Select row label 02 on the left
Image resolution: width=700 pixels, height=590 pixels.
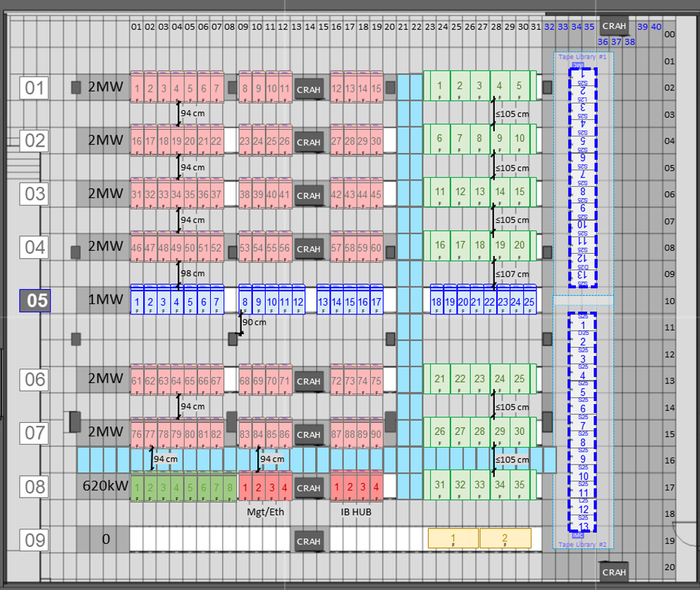click(x=33, y=142)
